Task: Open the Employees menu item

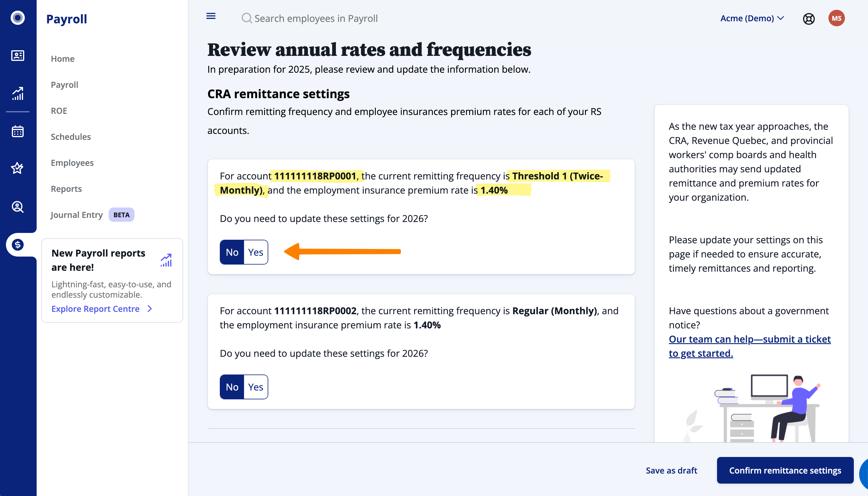Action: tap(72, 163)
